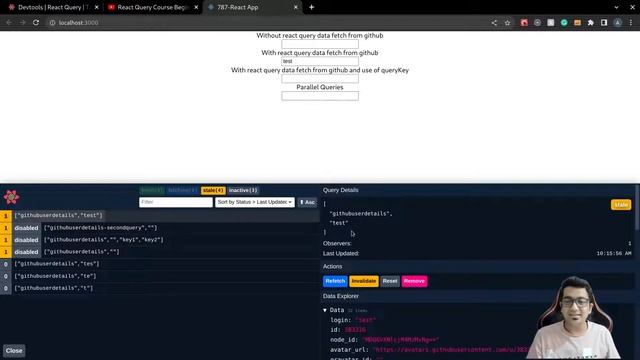Click the site info icon in address bar
Screen dimensions: 640x360
[52, 23]
